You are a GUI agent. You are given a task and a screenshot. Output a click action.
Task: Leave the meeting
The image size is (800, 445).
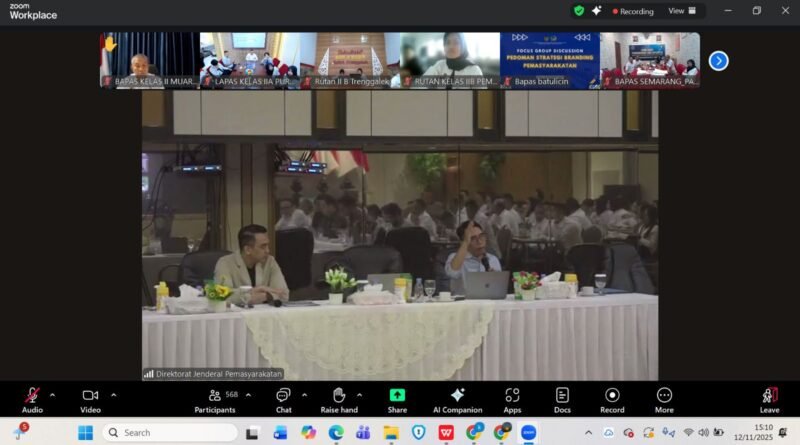(x=769, y=396)
